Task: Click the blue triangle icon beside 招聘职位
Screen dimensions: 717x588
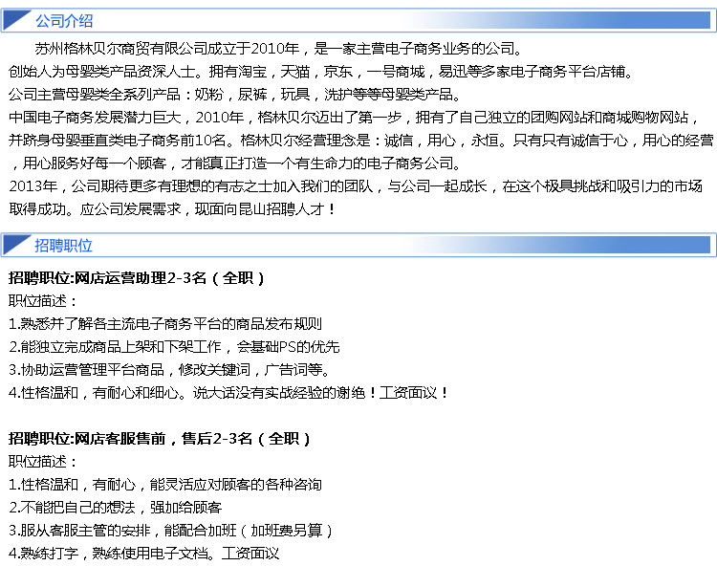Action: (17, 245)
